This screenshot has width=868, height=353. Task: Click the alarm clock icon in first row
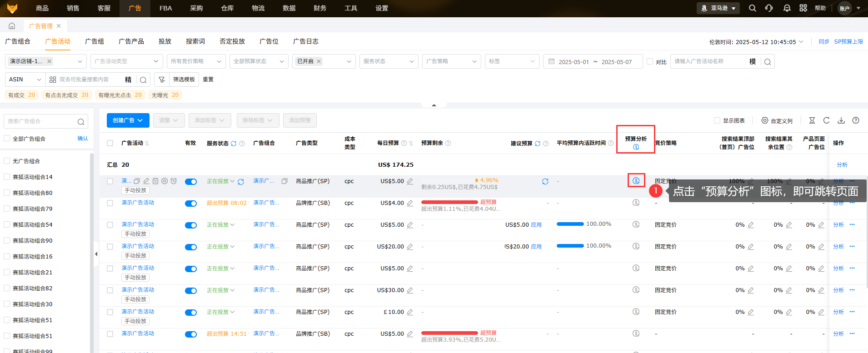[x=174, y=181]
